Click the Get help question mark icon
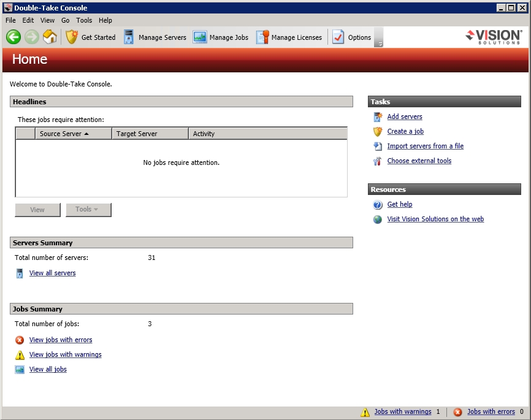The image size is (531, 420). point(378,205)
